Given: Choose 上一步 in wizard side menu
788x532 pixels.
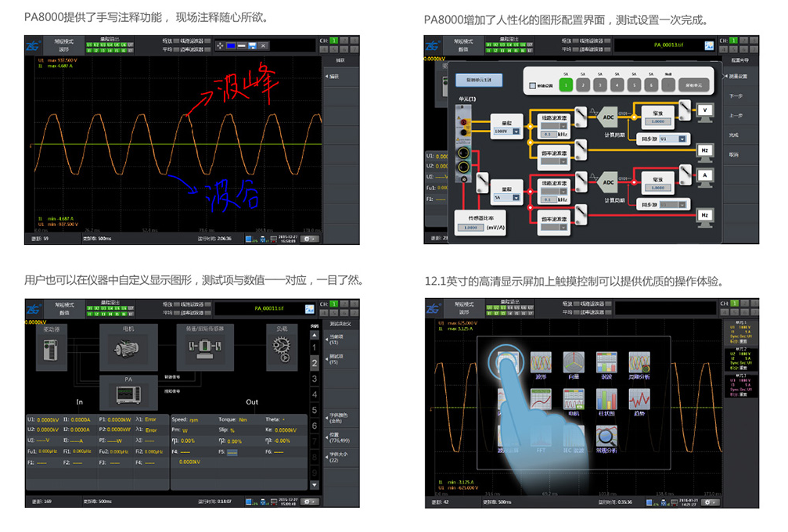Looking at the screenshot, I should (740, 116).
